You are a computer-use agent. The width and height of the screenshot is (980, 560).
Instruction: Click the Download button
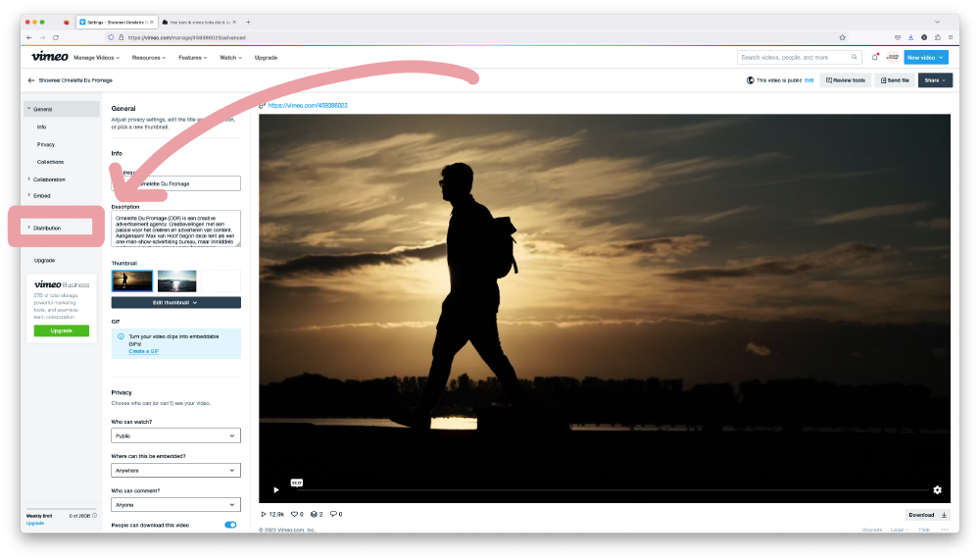[x=928, y=515]
